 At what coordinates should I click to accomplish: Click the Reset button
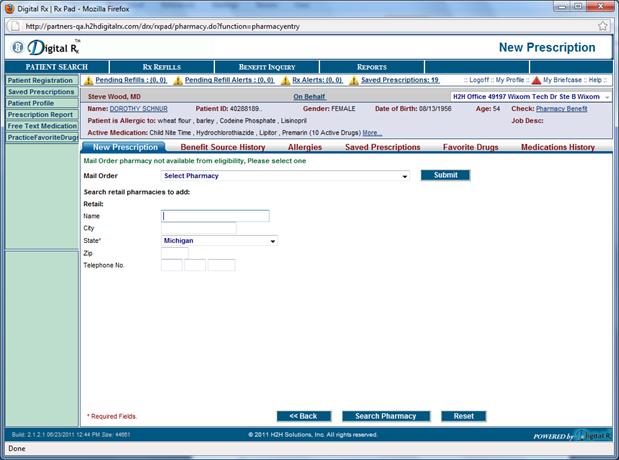pos(463,416)
